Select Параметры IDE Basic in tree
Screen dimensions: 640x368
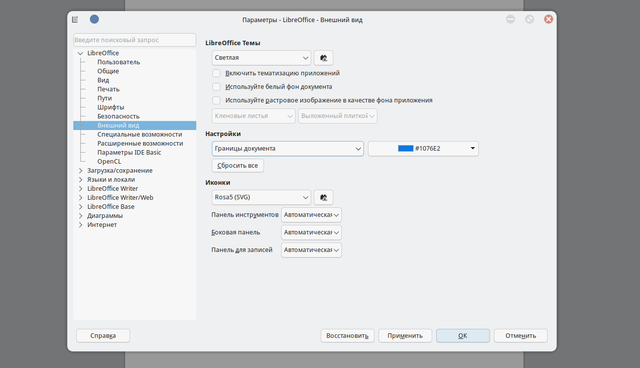click(x=129, y=152)
